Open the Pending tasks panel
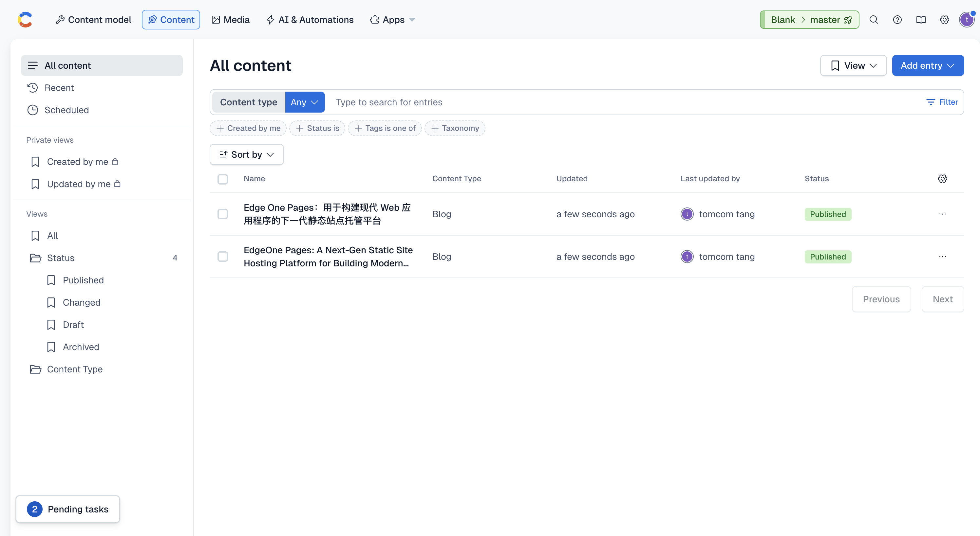 coord(68,509)
